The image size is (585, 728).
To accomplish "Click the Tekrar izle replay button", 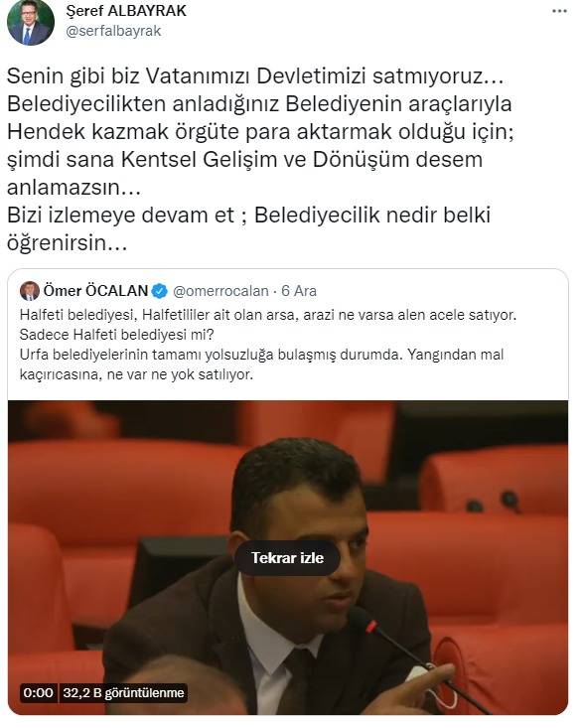I will pos(287,557).
